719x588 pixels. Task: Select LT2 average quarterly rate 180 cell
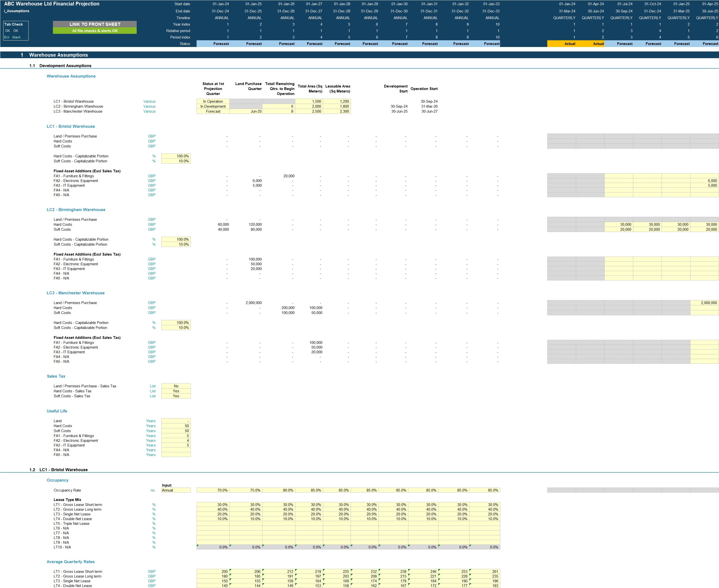213,576
